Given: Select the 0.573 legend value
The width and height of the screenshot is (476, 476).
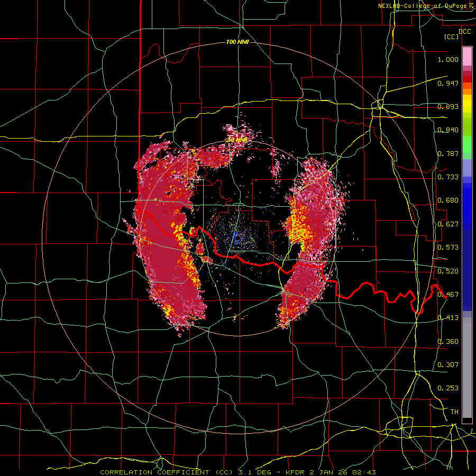Looking at the screenshot, I should pyautogui.click(x=448, y=248).
